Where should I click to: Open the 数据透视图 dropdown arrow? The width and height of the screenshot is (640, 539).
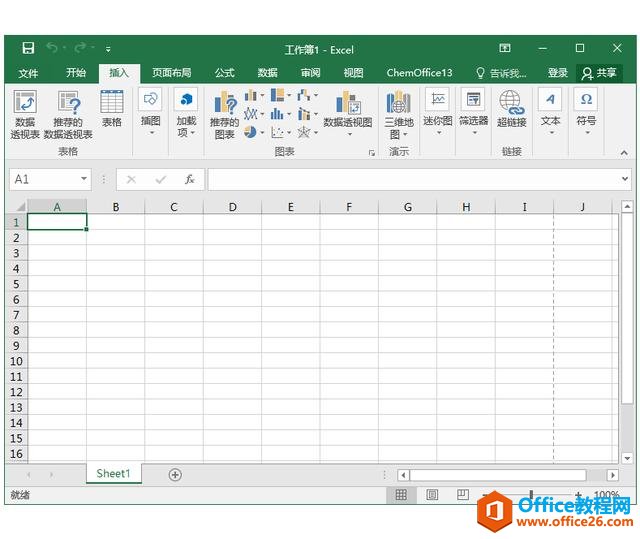tap(349, 134)
